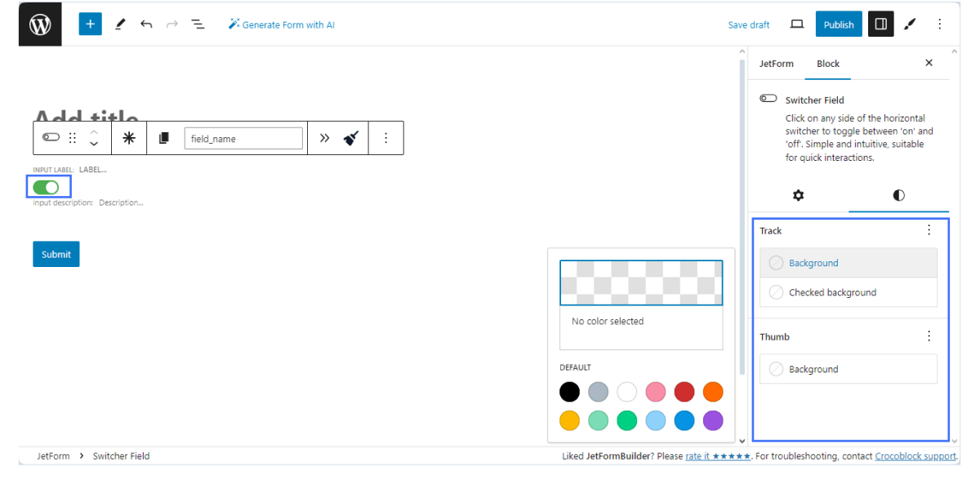The width and height of the screenshot is (980, 485).
Task: Open the styles half-circle tab icon
Action: (898, 195)
